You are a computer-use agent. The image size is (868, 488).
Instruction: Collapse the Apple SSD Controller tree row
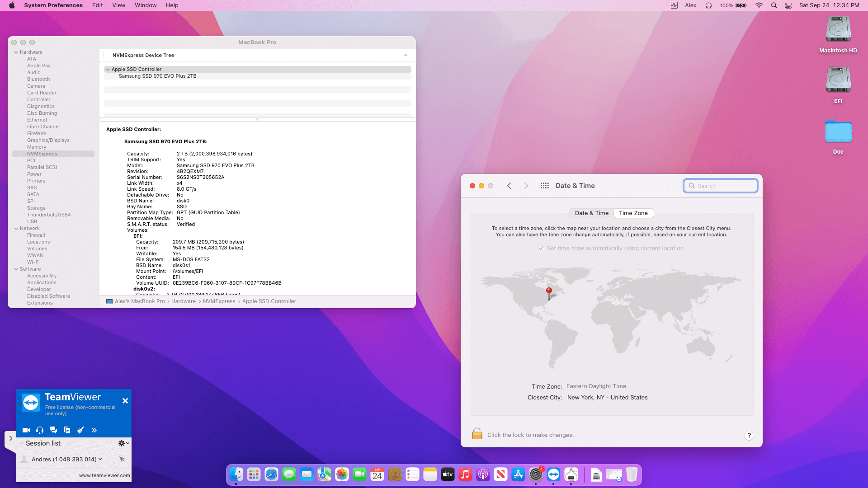[x=108, y=70]
